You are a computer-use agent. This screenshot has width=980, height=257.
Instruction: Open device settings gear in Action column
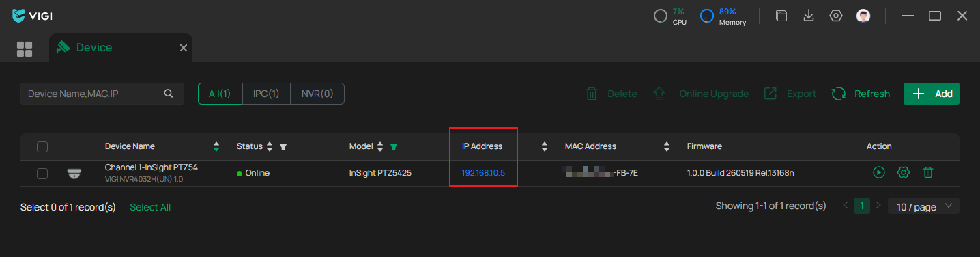[904, 173]
